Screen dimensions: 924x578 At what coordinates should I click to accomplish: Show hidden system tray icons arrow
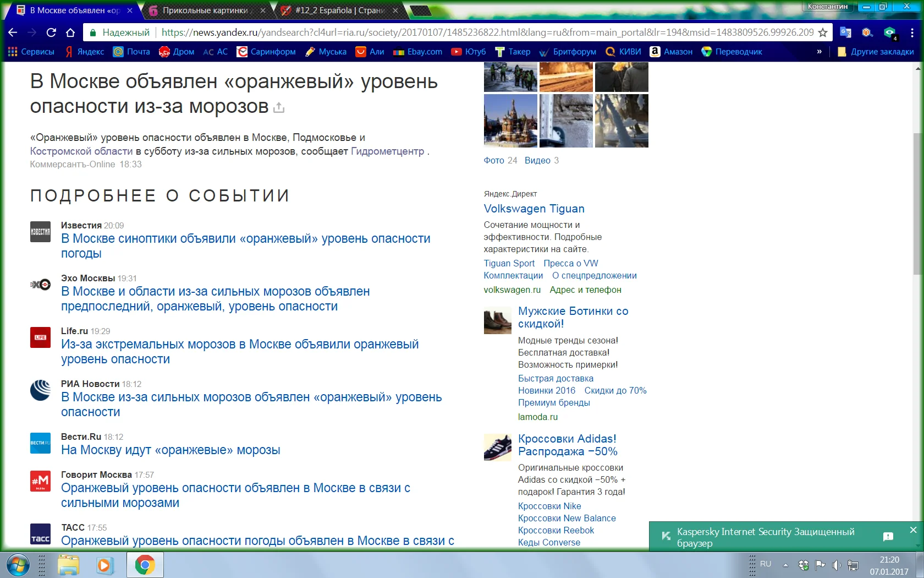[785, 565]
